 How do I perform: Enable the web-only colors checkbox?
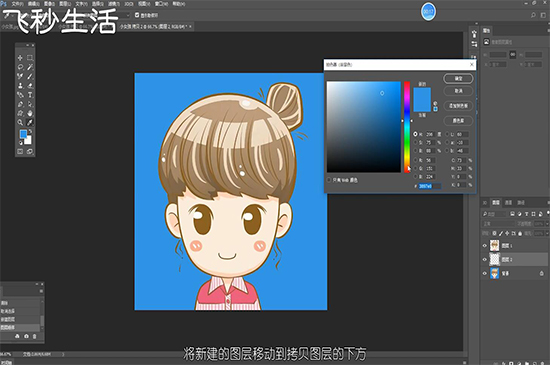point(329,180)
